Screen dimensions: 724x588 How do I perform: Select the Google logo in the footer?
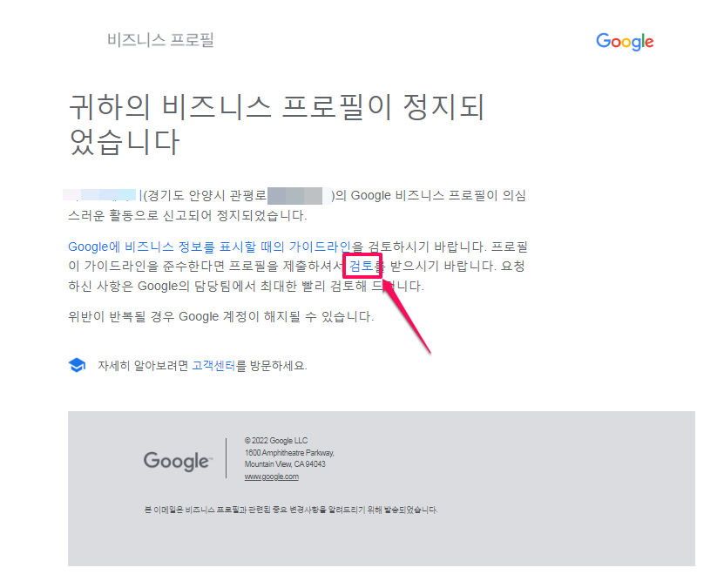[x=177, y=461]
